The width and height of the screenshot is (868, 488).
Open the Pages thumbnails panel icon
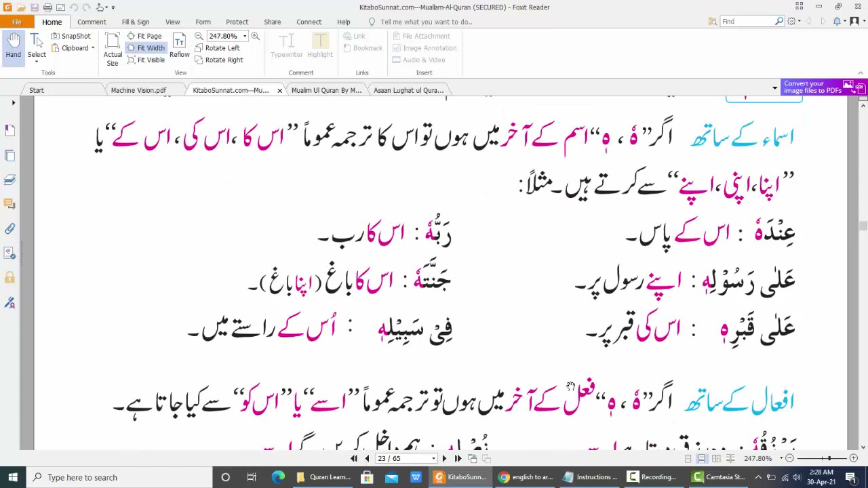[x=9, y=155]
